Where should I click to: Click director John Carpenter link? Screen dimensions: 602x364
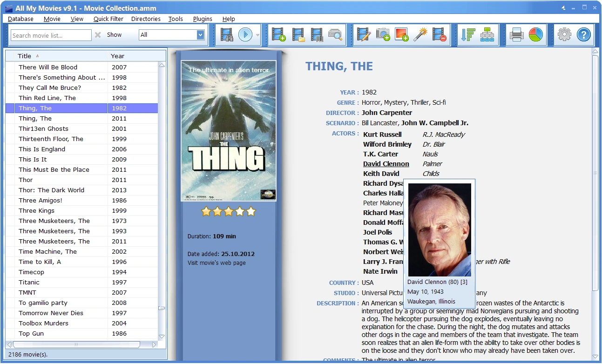[x=387, y=113]
